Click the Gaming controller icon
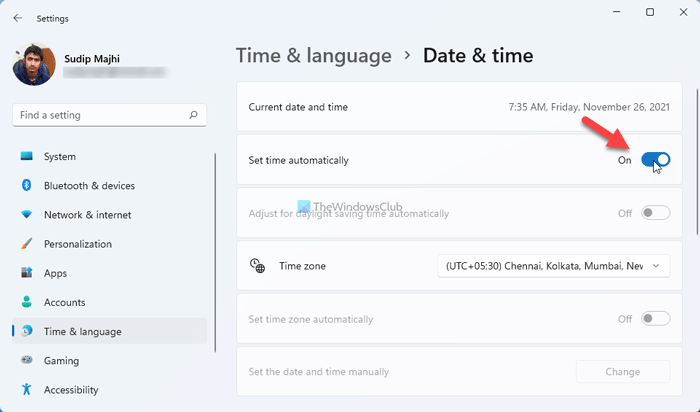Viewport: 700px width, 412px height. coord(26,361)
